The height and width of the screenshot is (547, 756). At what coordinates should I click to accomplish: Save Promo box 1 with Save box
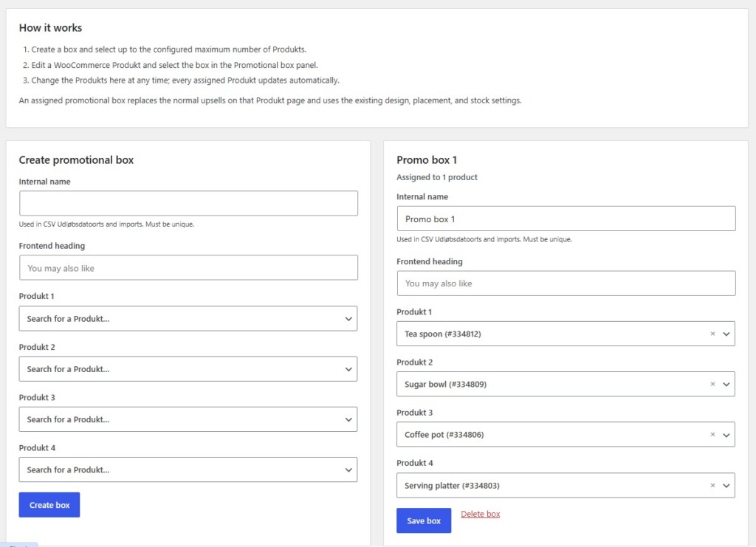click(424, 520)
